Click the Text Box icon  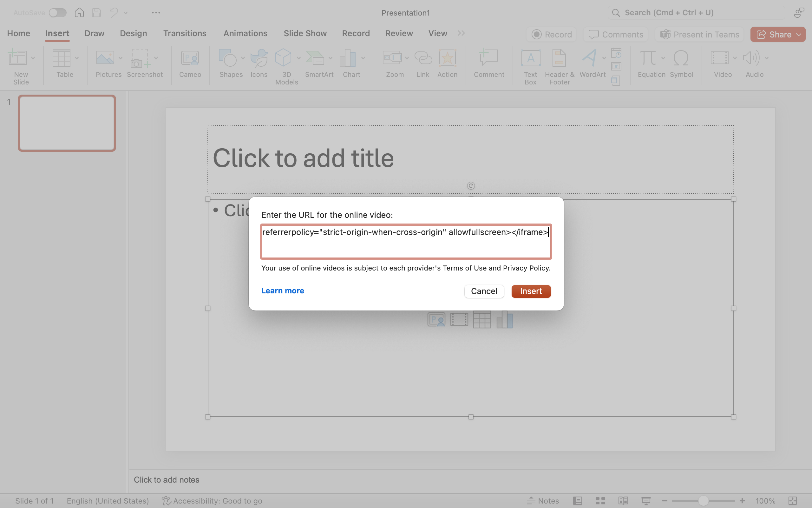tap(530, 58)
